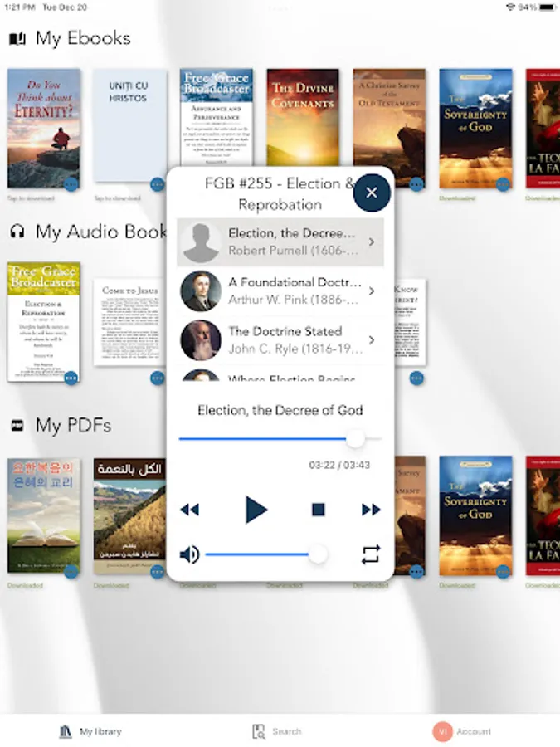Tap Robert Purnell placeholder avatar
Viewport: 560px width, 747px height.
point(201,242)
